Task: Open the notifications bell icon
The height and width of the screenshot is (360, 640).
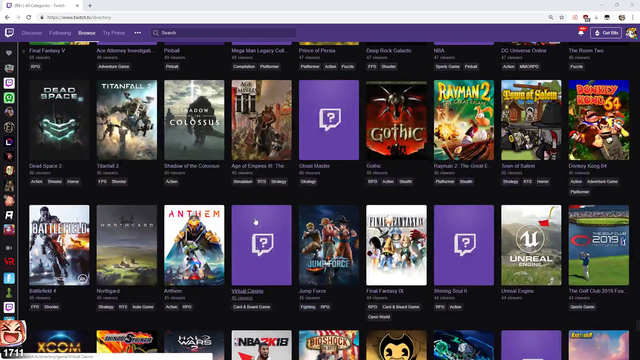Action: click(x=581, y=33)
